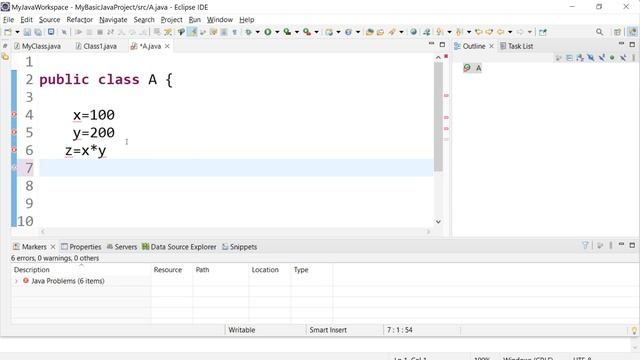Screen dimensions: 640x360
Task: Toggle Skip All Breakpoints in the toolbar
Action: (64, 32)
